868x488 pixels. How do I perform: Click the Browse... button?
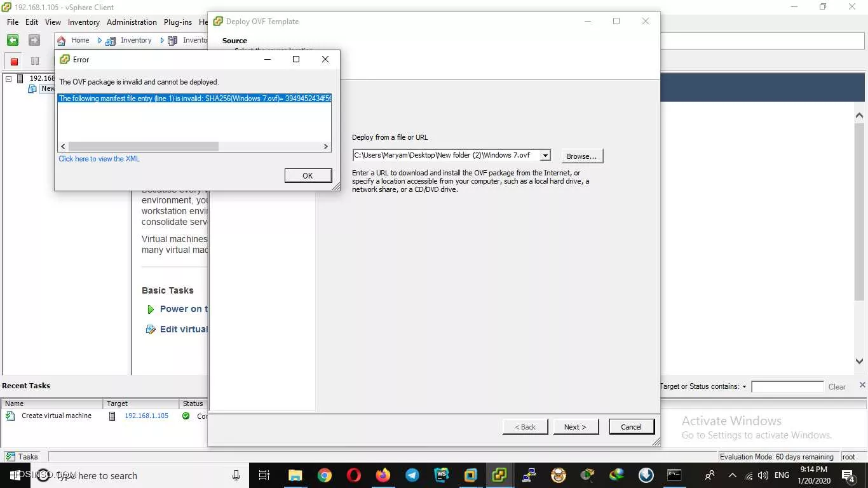coord(581,156)
